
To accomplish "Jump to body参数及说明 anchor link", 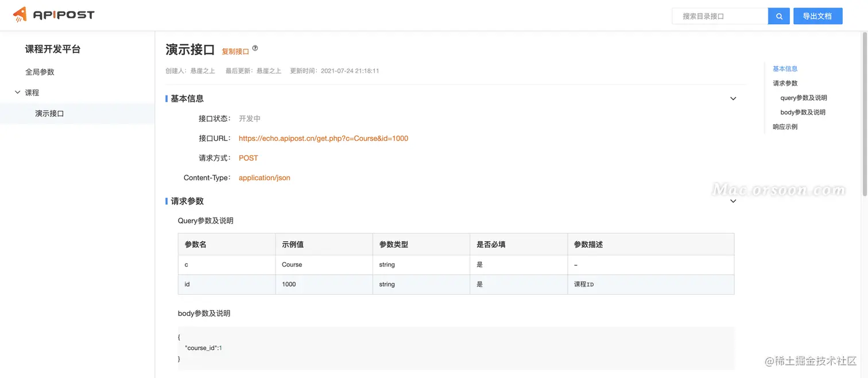I will (x=803, y=112).
